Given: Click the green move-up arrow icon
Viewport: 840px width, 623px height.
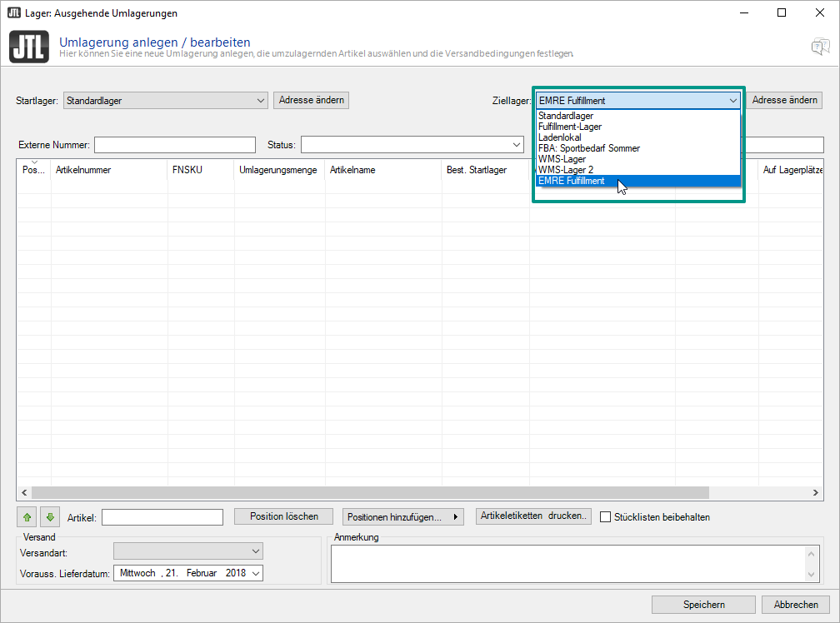Looking at the screenshot, I should (27, 517).
